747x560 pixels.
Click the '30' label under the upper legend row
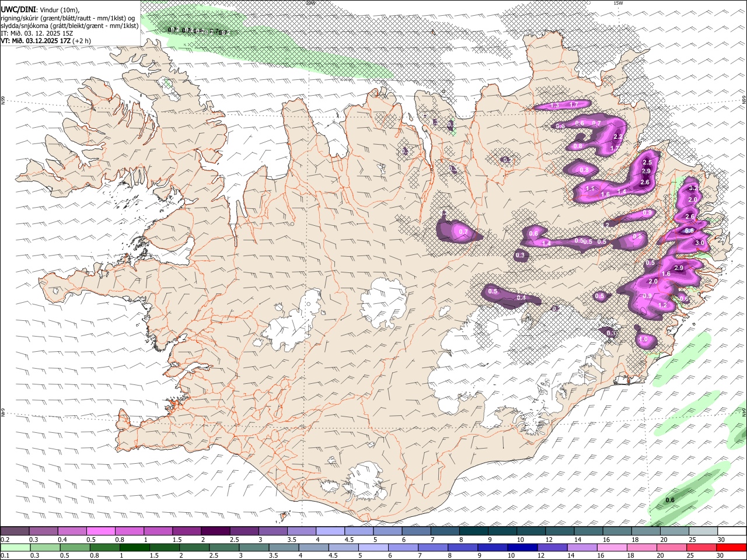(x=721, y=540)
